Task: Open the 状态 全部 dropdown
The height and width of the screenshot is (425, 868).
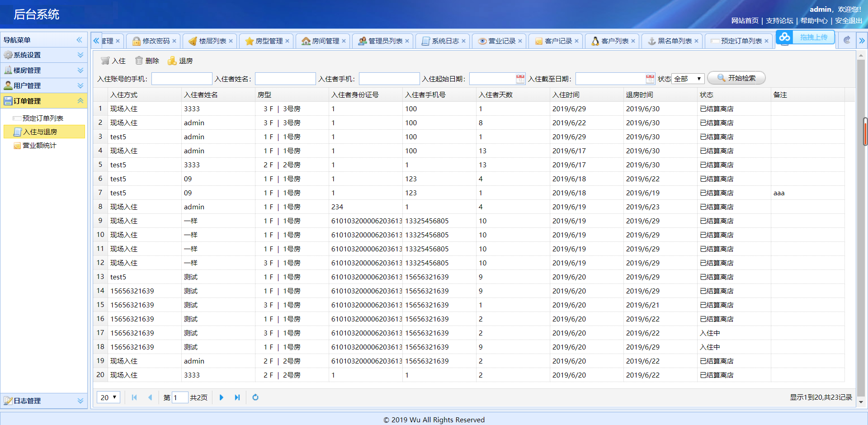Action: coord(688,79)
